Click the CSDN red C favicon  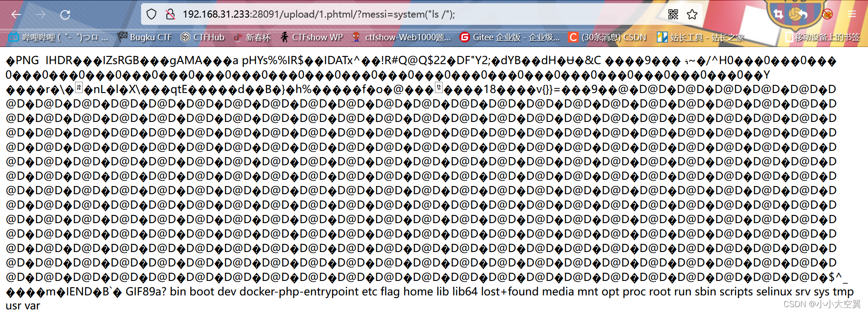tap(573, 37)
